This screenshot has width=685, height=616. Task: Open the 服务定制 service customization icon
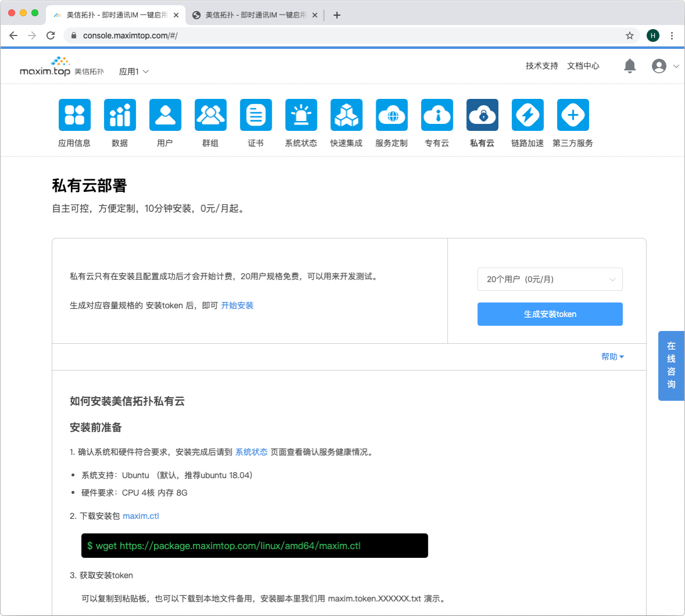(392, 115)
